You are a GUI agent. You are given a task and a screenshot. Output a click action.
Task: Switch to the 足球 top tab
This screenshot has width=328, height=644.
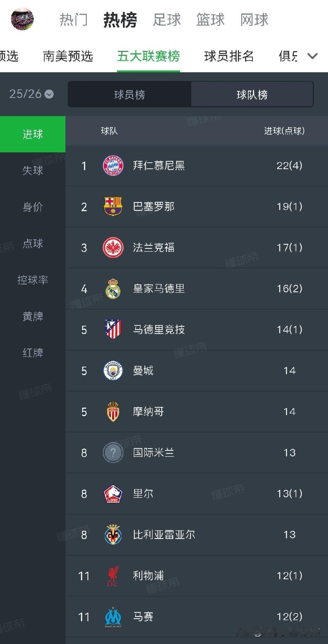click(167, 20)
